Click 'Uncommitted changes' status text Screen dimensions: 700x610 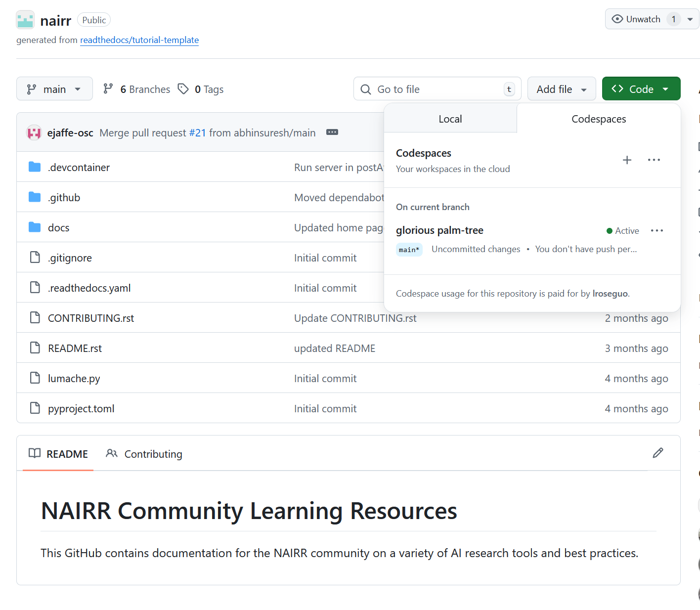tap(476, 249)
